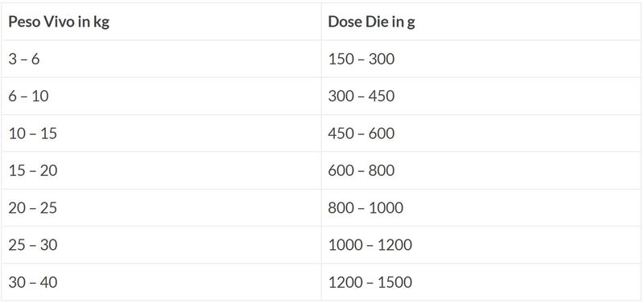The width and height of the screenshot is (644, 303).
Task: Click the 'Dose Die in g' column header
Action: point(481,22)
